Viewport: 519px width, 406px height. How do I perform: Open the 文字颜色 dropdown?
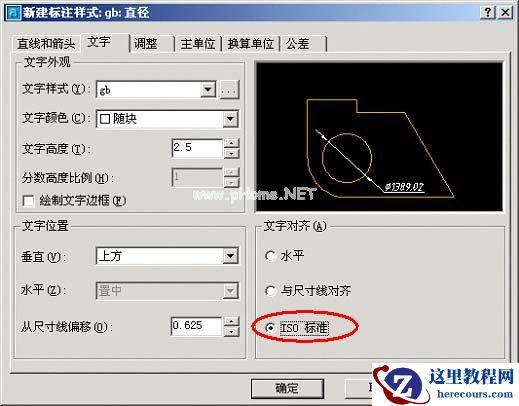click(230, 119)
